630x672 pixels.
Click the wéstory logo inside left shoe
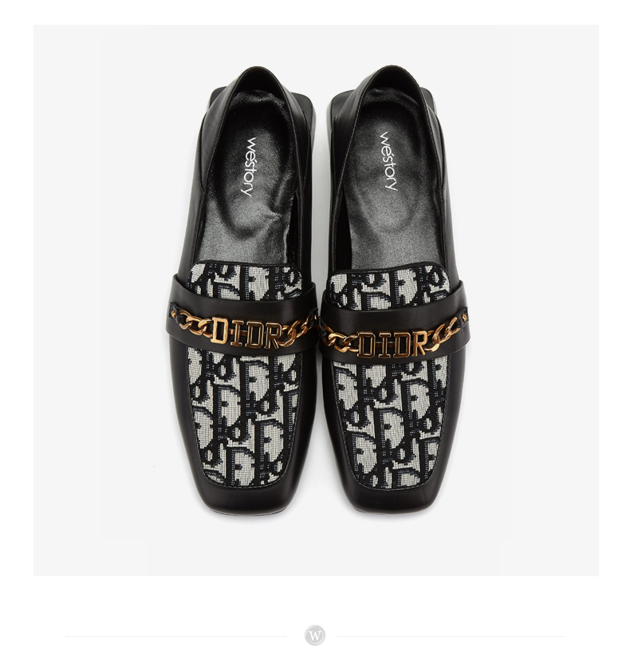[x=251, y=166]
